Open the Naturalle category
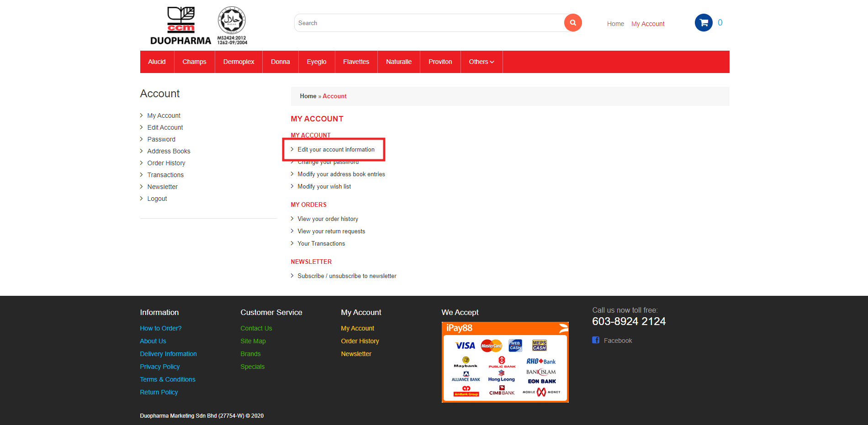868x425 pixels. tap(398, 62)
